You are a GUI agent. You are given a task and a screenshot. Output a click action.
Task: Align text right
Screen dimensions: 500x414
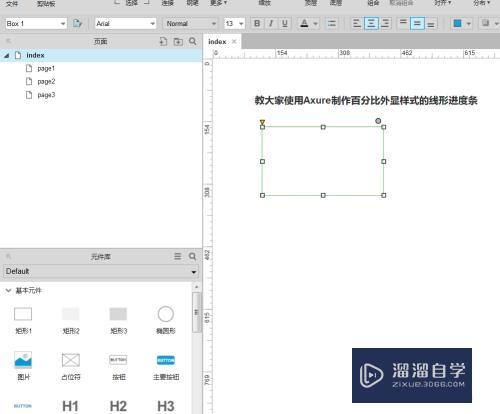point(385,23)
